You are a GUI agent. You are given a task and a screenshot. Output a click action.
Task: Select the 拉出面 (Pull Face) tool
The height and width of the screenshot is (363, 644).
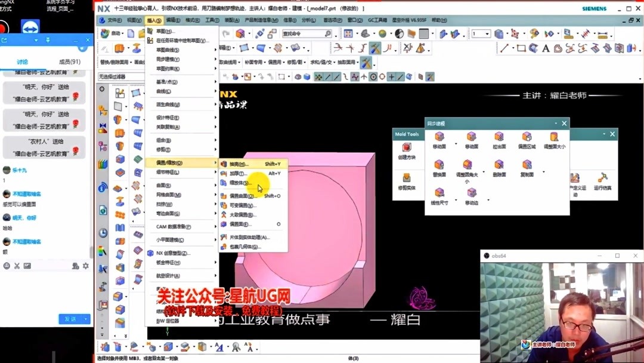click(x=500, y=138)
